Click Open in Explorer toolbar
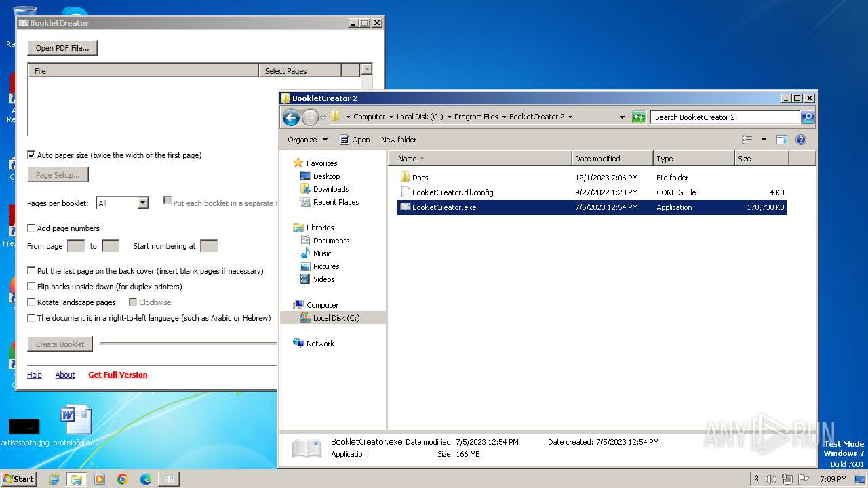This screenshot has height=488, width=868. (x=355, y=140)
